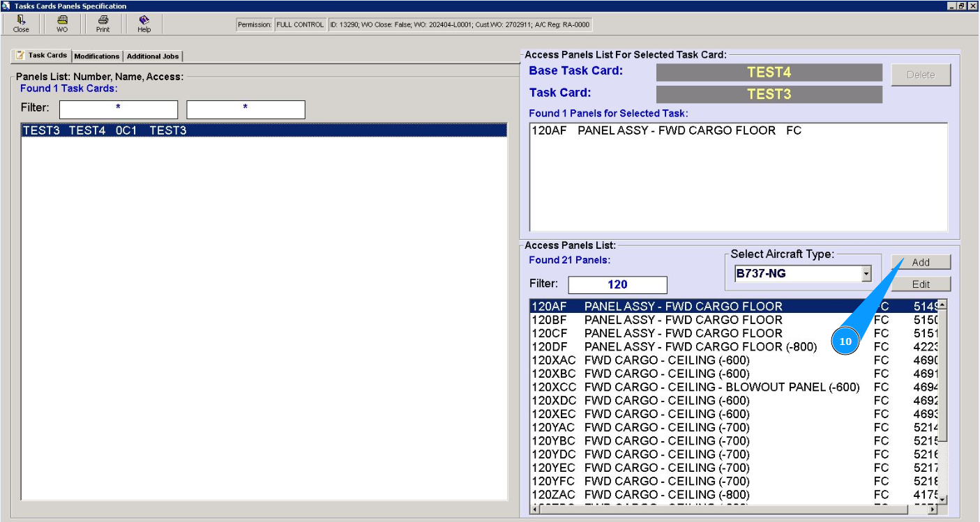Select the 120BF PANEL ASSY - FWD CARGO FLOOR row
Viewport: 980px width, 522px height.
point(732,320)
